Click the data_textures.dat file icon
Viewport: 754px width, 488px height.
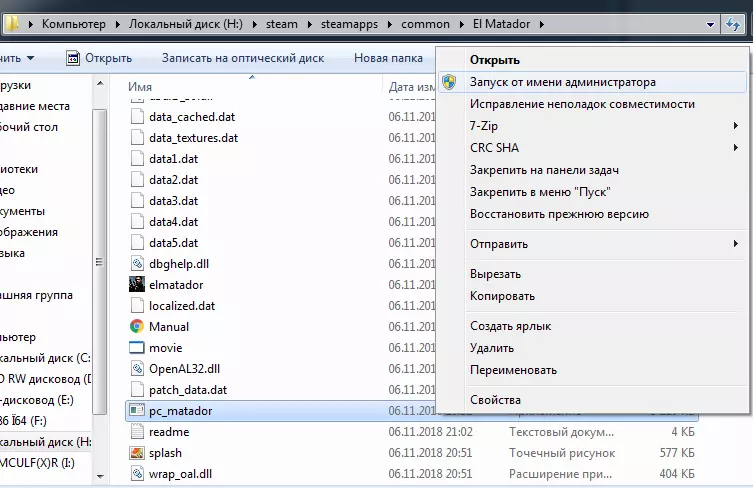[x=137, y=138]
